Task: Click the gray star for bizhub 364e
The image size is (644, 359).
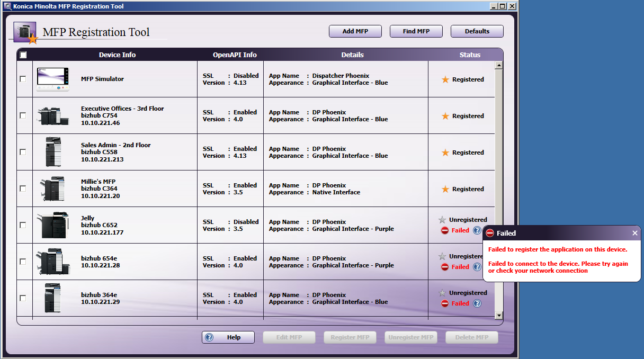Action: (x=442, y=293)
